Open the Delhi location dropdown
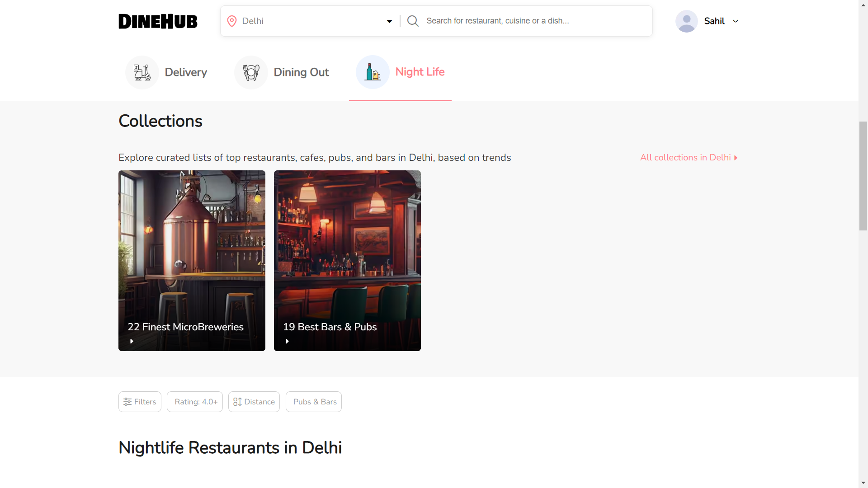Viewport: 868px width, 488px height. [389, 21]
